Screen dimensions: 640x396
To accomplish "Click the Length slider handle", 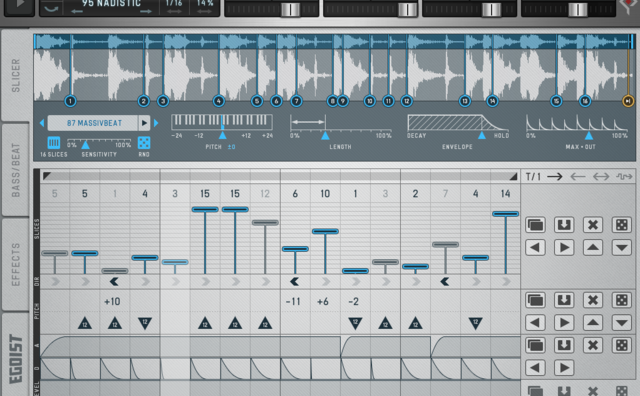I will coord(325,136).
